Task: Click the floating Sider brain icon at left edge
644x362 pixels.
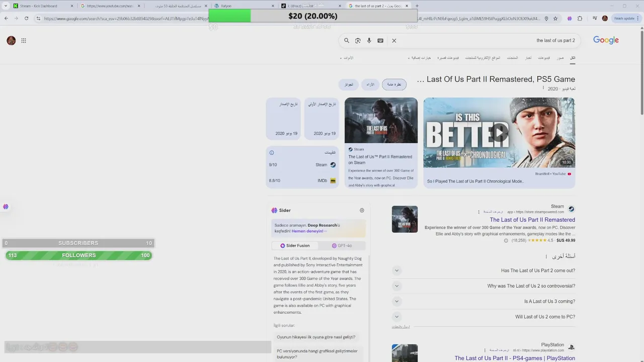Action: pos(6,207)
